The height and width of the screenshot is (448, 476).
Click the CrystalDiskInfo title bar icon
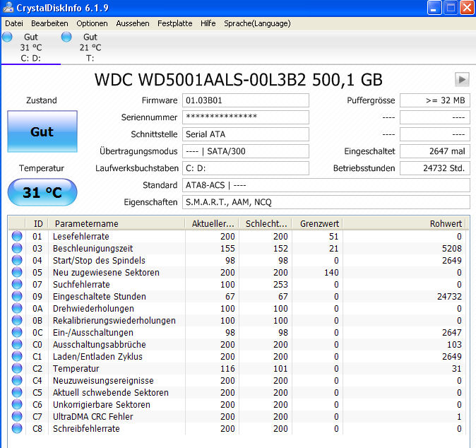click(8, 7)
